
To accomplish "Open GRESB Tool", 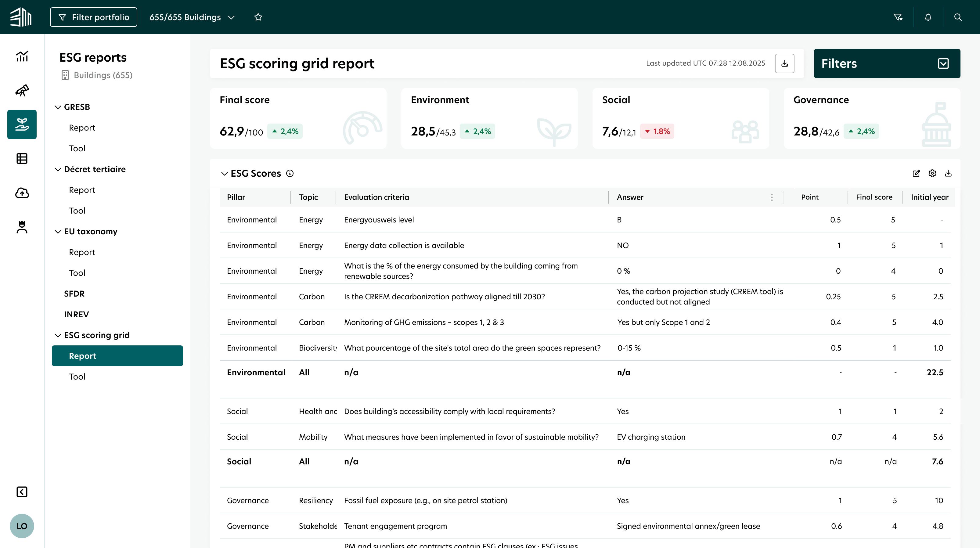I will point(77,148).
